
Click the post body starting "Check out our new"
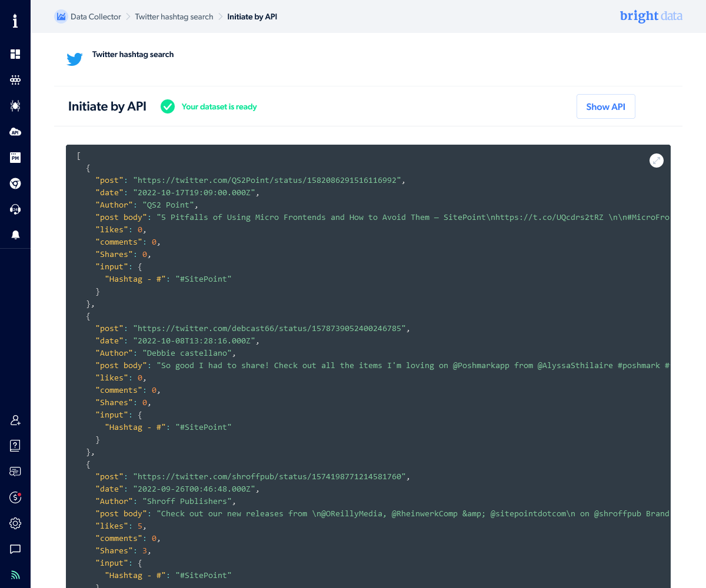click(x=414, y=513)
